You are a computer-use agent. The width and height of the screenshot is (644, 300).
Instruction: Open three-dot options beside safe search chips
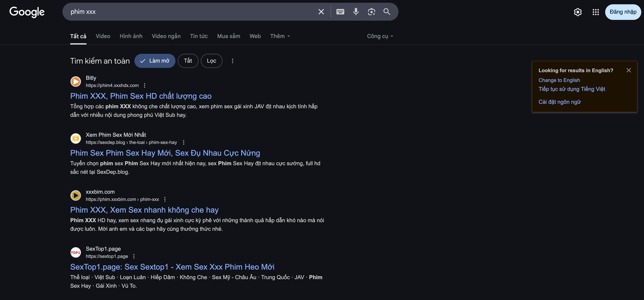click(x=232, y=61)
